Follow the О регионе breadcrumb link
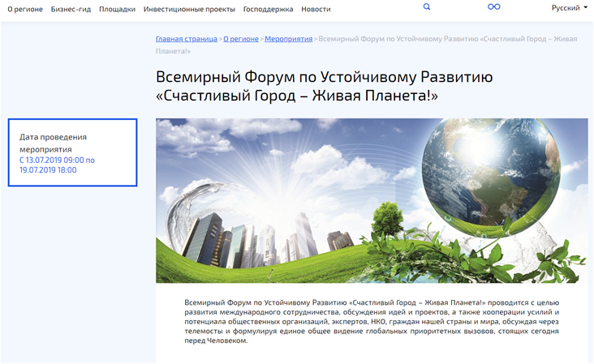This screenshot has height=364, width=594. (x=241, y=39)
